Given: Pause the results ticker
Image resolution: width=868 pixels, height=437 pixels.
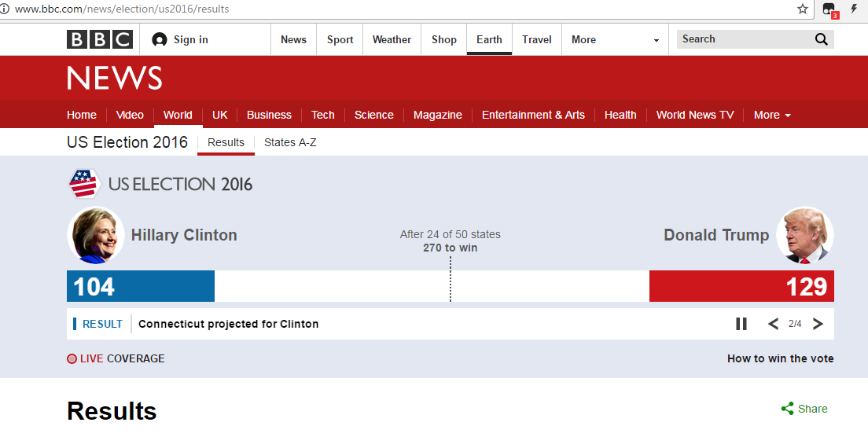Looking at the screenshot, I should (x=741, y=324).
